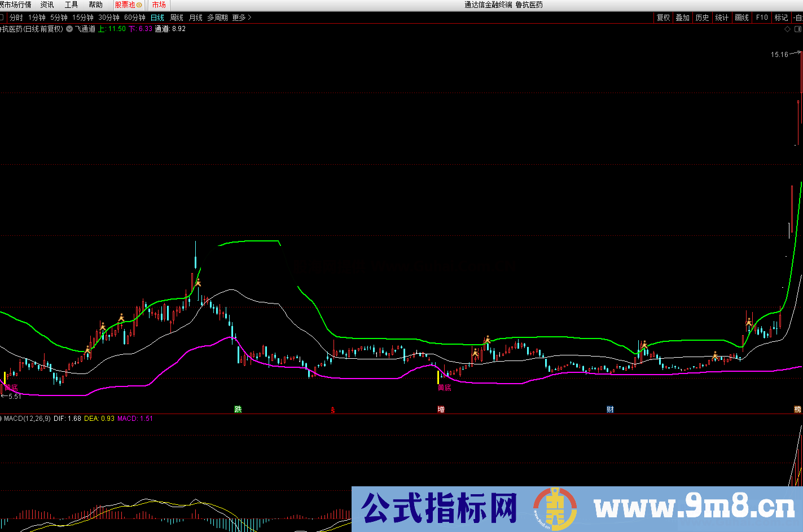
Task: Click the 财 event marker
Action: pos(611,410)
